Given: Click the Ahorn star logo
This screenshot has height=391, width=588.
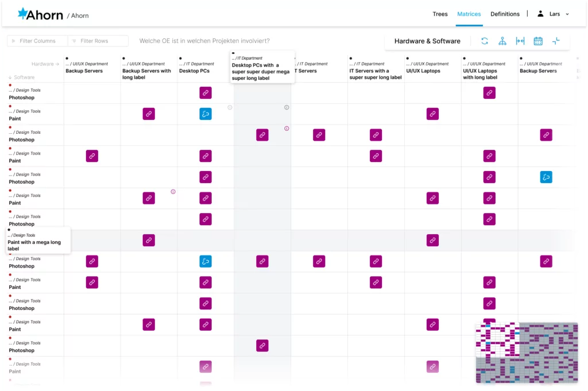Looking at the screenshot, I should pyautogui.click(x=23, y=13).
